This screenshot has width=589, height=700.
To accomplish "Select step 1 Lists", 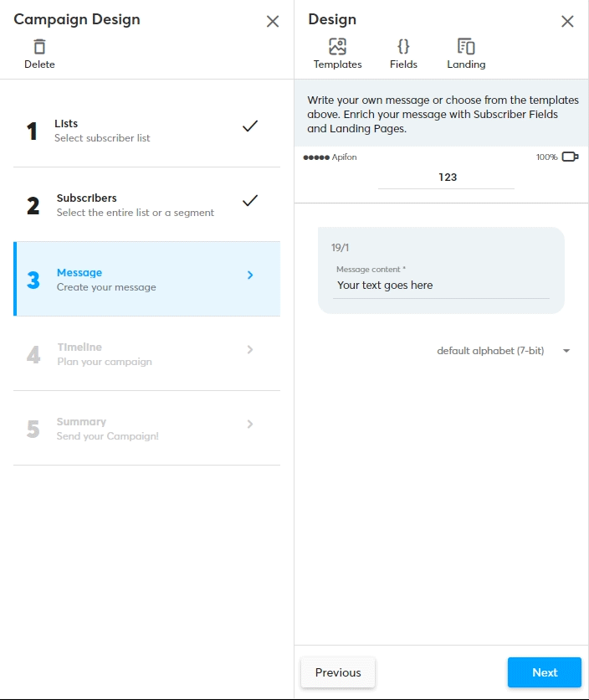I will tap(146, 131).
